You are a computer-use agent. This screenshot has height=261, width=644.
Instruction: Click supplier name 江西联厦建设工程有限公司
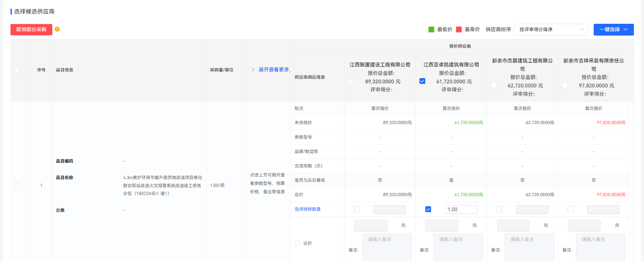(380, 64)
